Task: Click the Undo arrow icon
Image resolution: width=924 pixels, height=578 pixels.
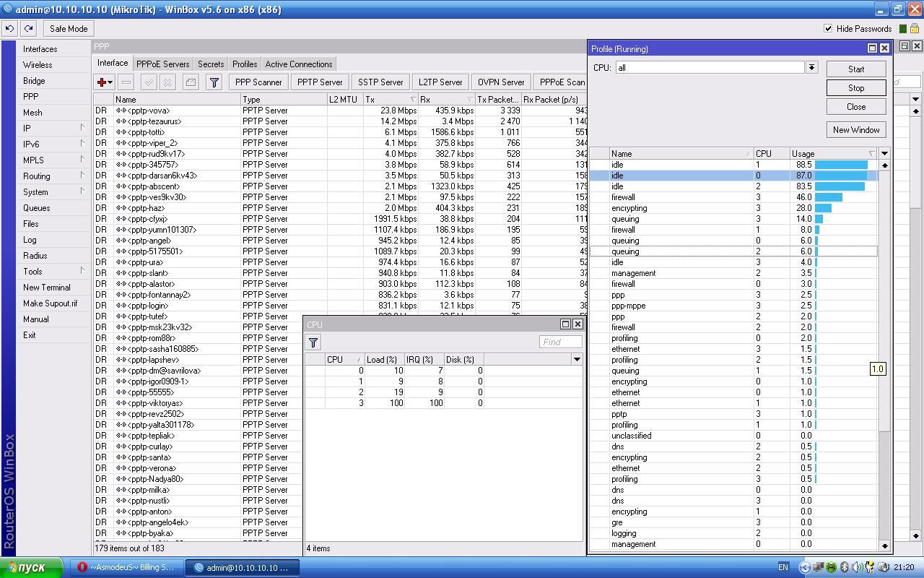Action: pos(9,29)
